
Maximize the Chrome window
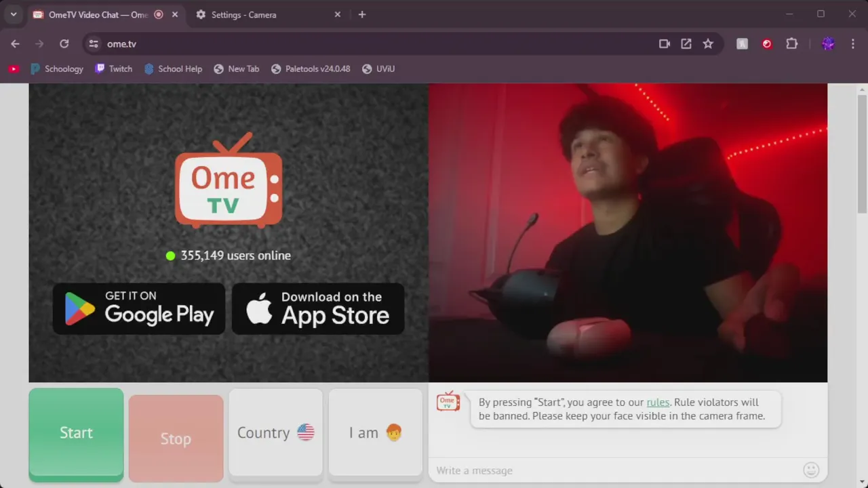pos(821,14)
